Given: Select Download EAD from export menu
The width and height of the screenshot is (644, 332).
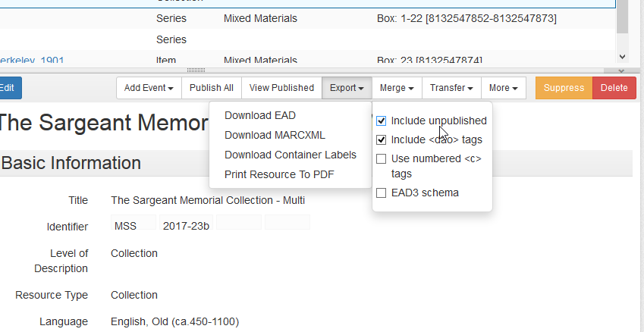Looking at the screenshot, I should pyautogui.click(x=260, y=115).
